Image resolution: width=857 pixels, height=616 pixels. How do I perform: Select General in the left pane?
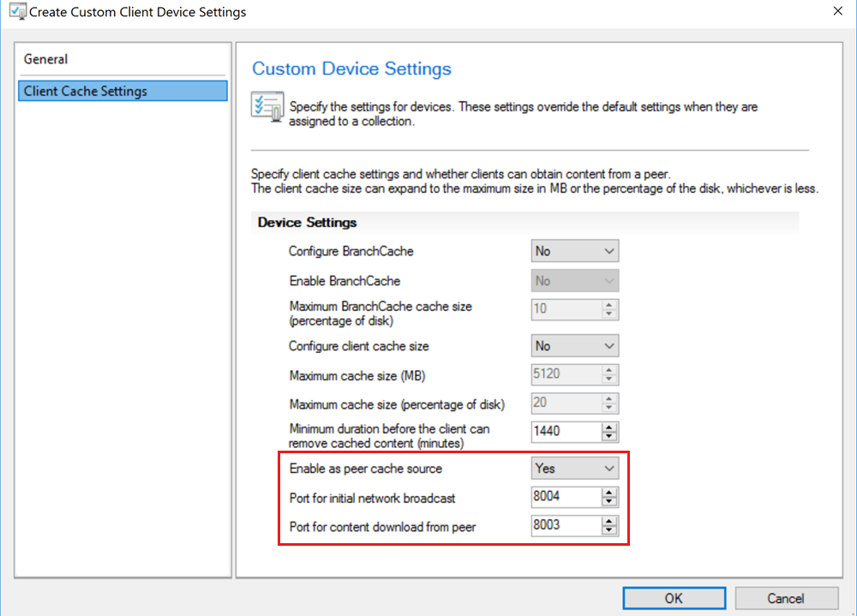[46, 59]
